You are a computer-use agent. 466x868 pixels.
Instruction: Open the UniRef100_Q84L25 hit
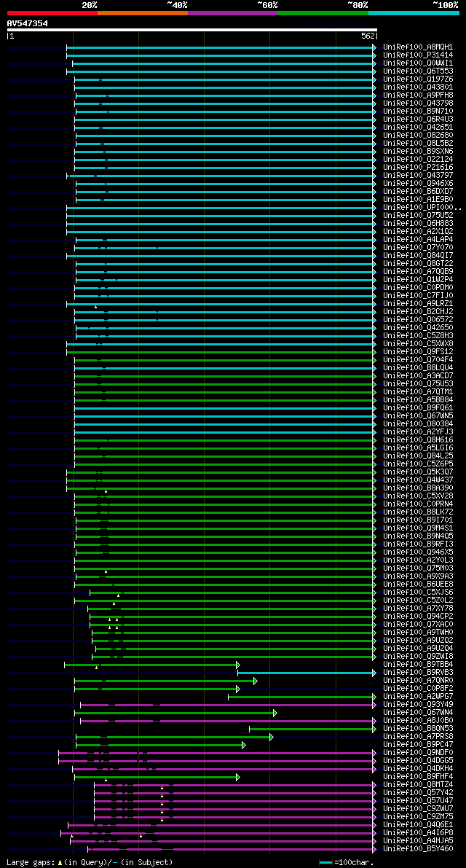coord(418,456)
